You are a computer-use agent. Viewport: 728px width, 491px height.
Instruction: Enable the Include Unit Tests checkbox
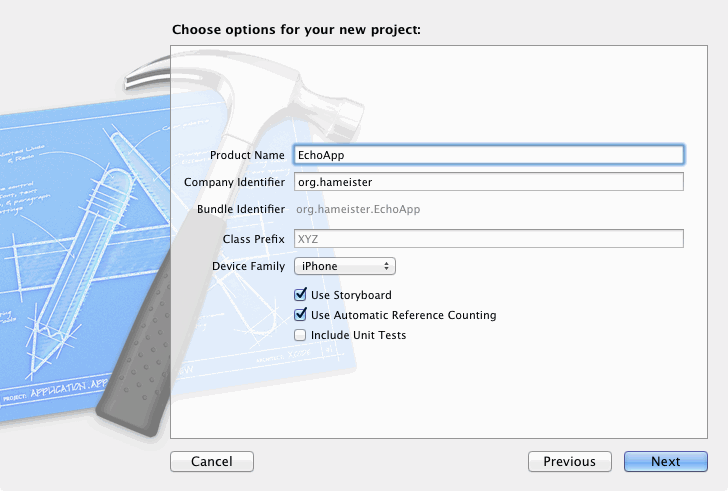point(300,335)
